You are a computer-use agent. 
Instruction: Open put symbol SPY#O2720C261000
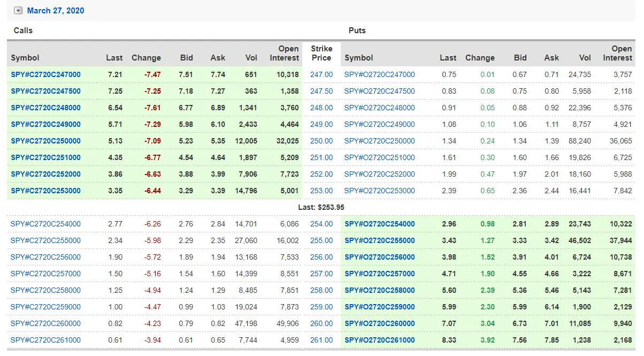(380, 340)
